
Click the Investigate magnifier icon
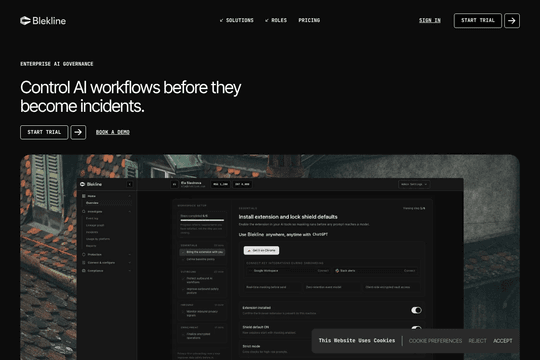[84, 212]
